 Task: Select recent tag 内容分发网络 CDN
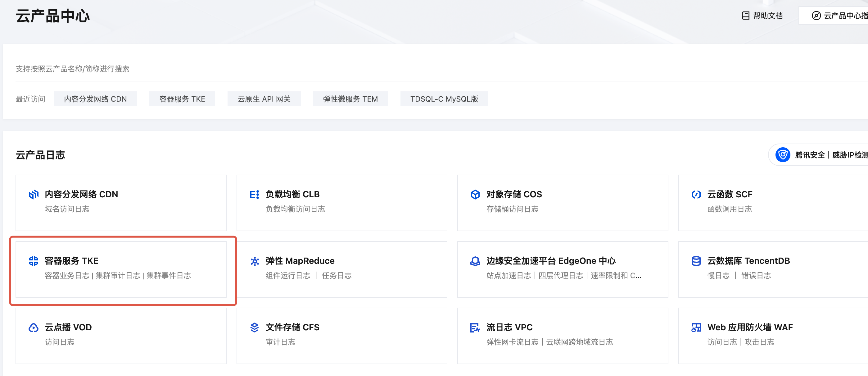click(95, 99)
